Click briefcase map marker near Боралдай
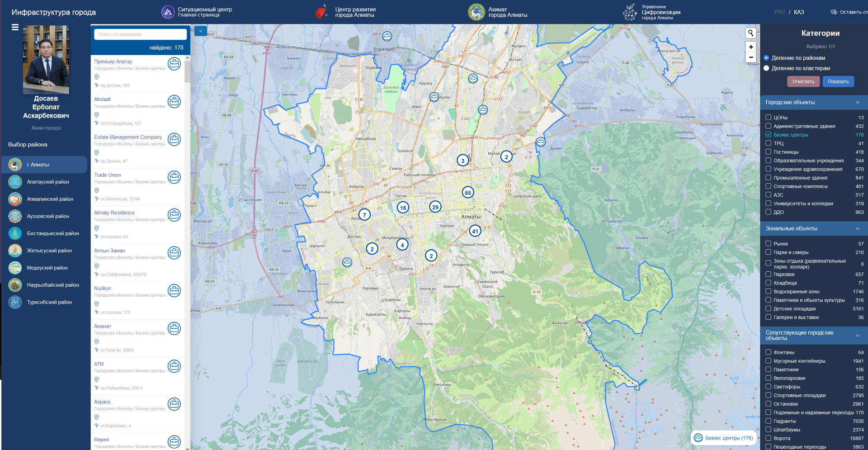This screenshot has height=450, width=868. [x=387, y=36]
